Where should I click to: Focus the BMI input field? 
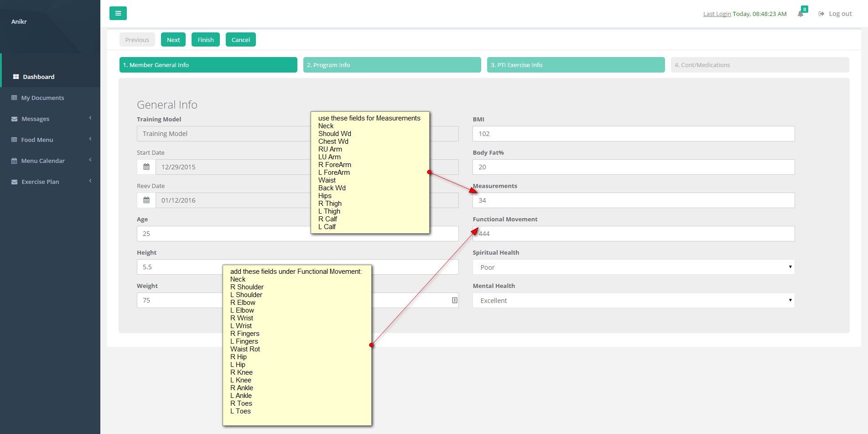634,134
